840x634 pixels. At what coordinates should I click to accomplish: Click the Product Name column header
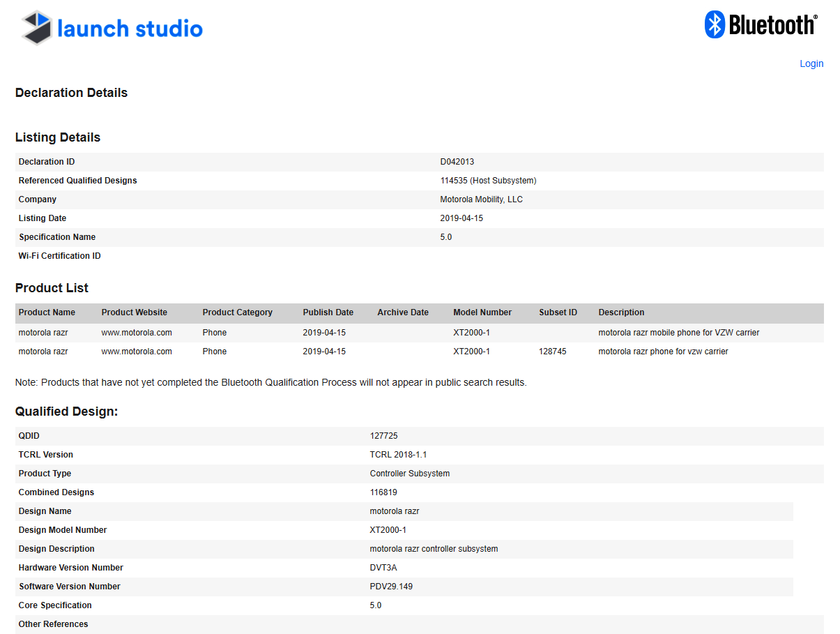(x=47, y=312)
